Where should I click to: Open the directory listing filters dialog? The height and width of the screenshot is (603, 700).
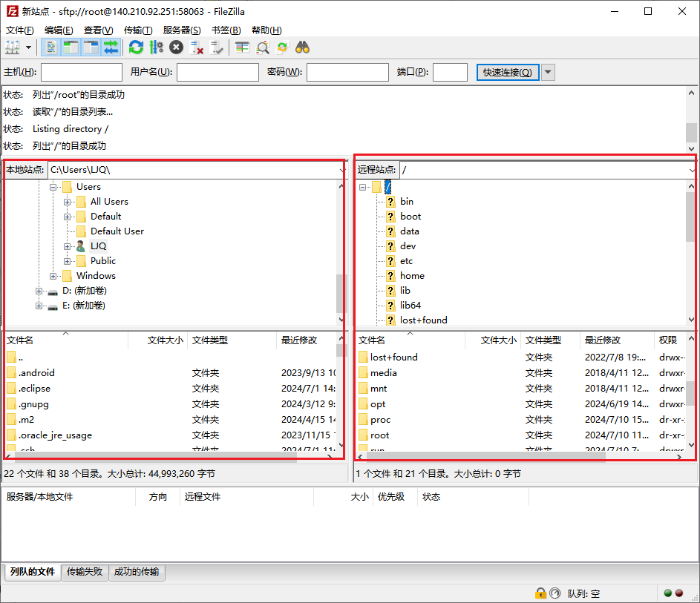pyautogui.click(x=243, y=47)
